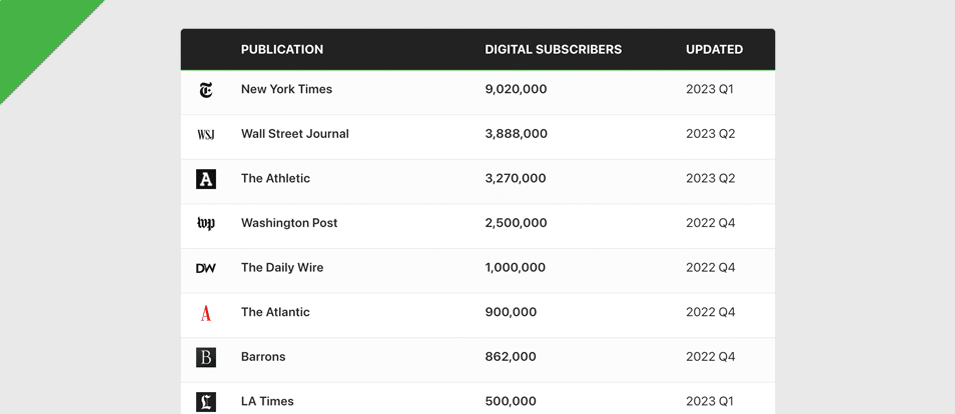Click The Atlantic 2022 Q4 date
This screenshot has height=414, width=955.
coord(711,312)
